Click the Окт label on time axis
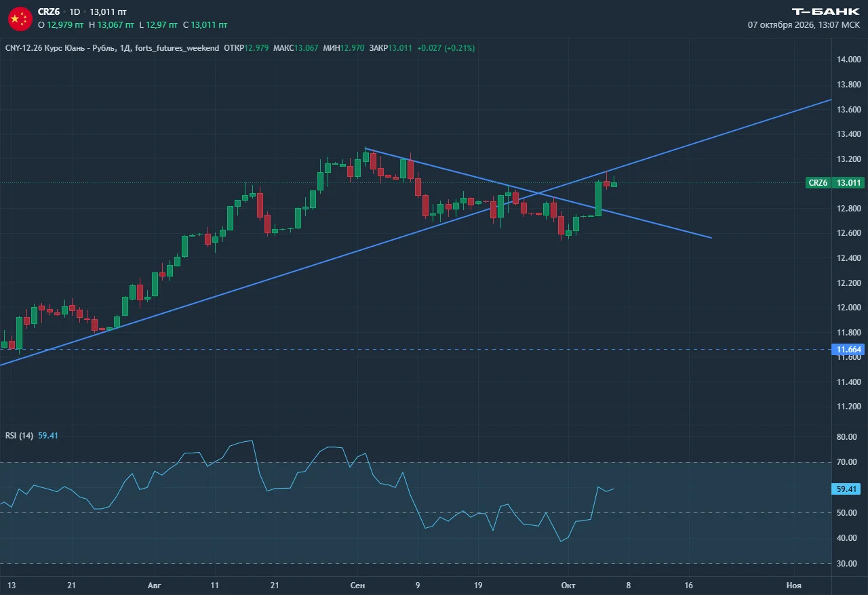 coord(567,585)
